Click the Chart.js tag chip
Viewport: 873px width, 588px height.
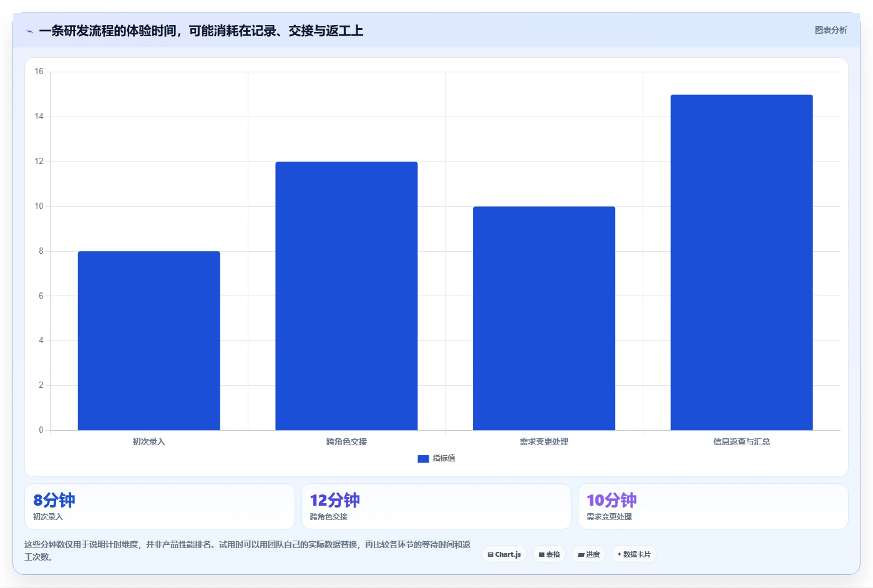tap(504, 554)
